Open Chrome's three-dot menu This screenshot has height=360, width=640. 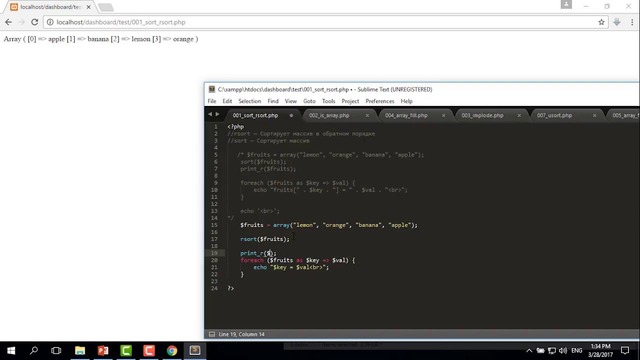pyautogui.click(x=632, y=22)
